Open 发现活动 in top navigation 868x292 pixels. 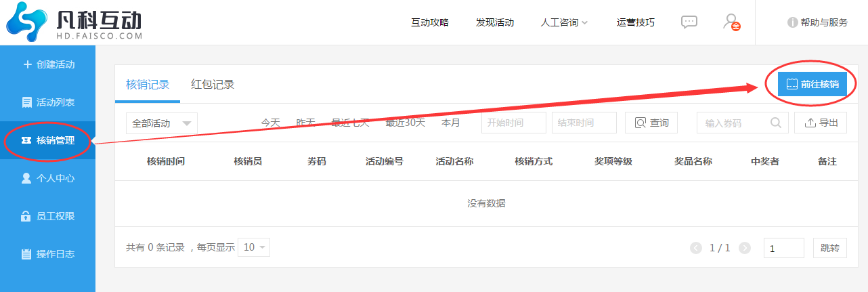[495, 22]
